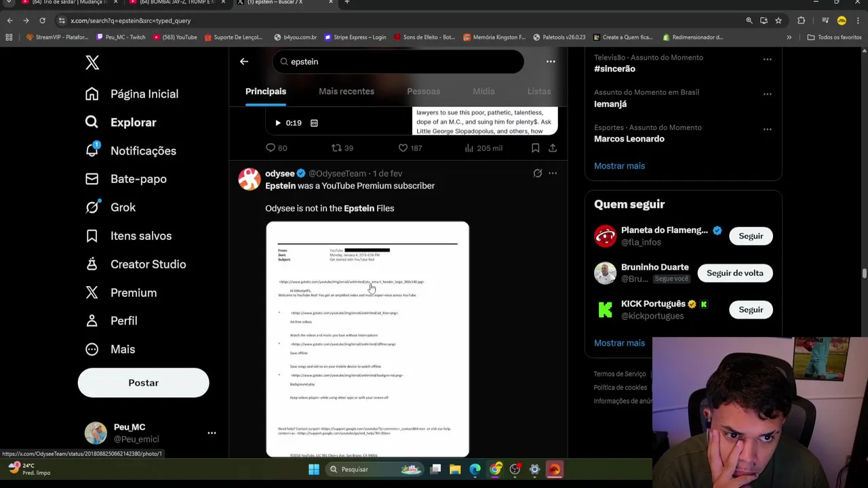This screenshot has width=868, height=488.
Task: Open Termos de Serviço link
Action: pyautogui.click(x=620, y=374)
